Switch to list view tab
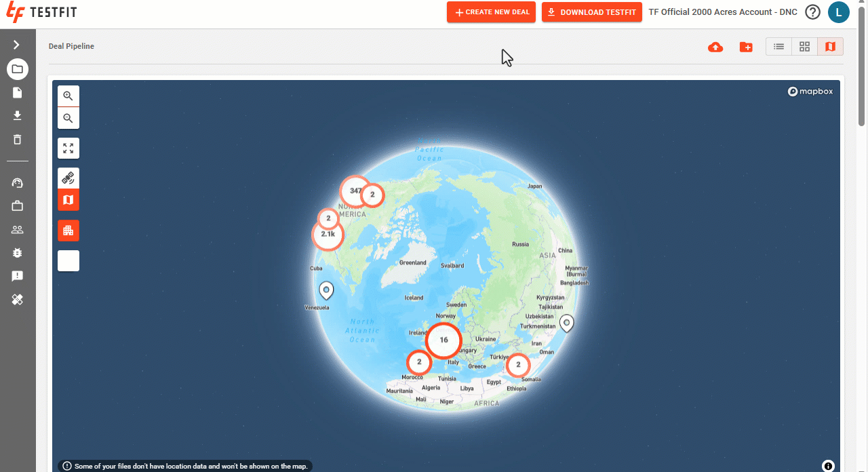The width and height of the screenshot is (868, 472). pyautogui.click(x=778, y=46)
